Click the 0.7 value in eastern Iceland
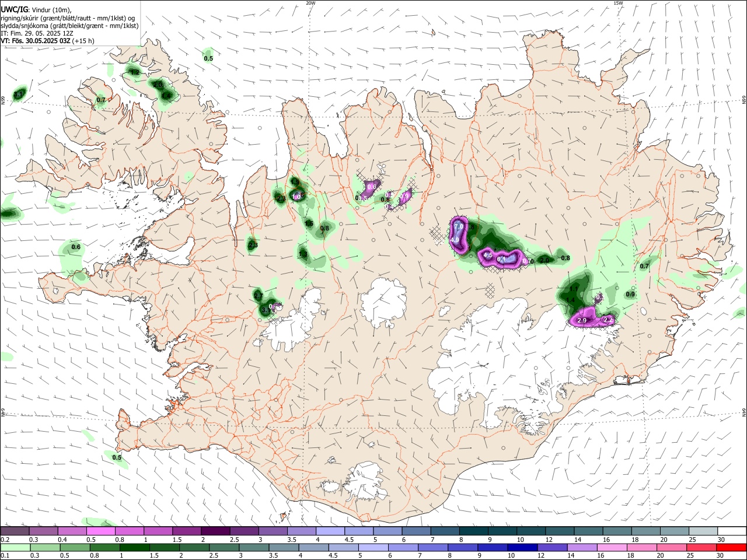This screenshot has width=747, height=560. (x=644, y=266)
